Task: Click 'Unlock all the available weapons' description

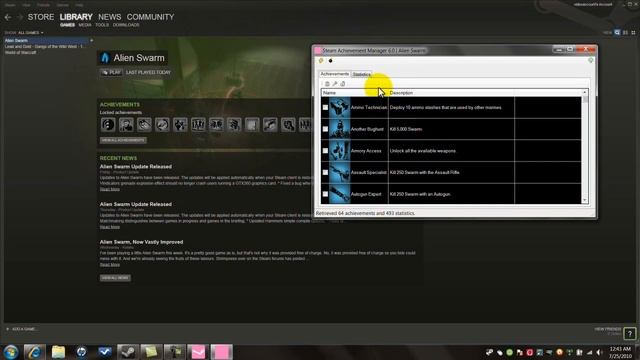Action: [x=422, y=151]
